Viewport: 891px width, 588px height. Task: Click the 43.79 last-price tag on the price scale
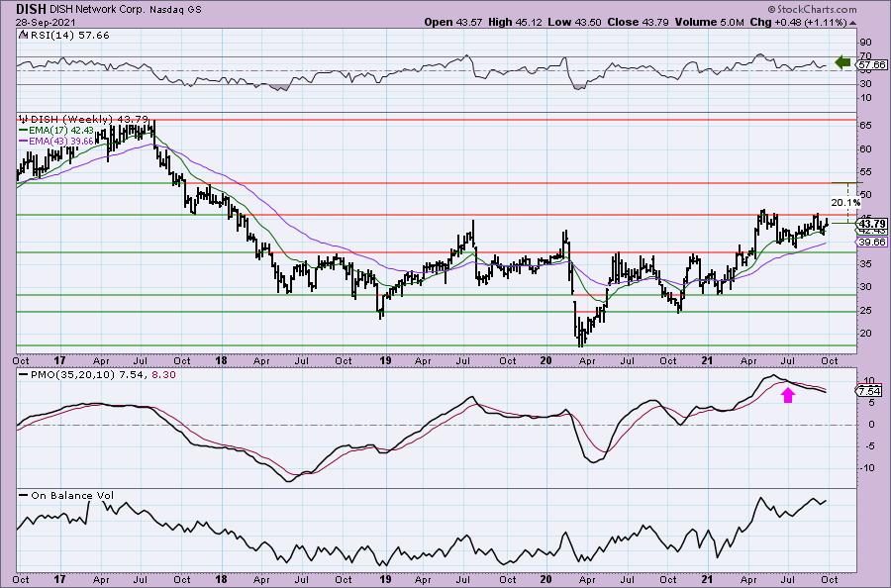pyautogui.click(x=872, y=224)
